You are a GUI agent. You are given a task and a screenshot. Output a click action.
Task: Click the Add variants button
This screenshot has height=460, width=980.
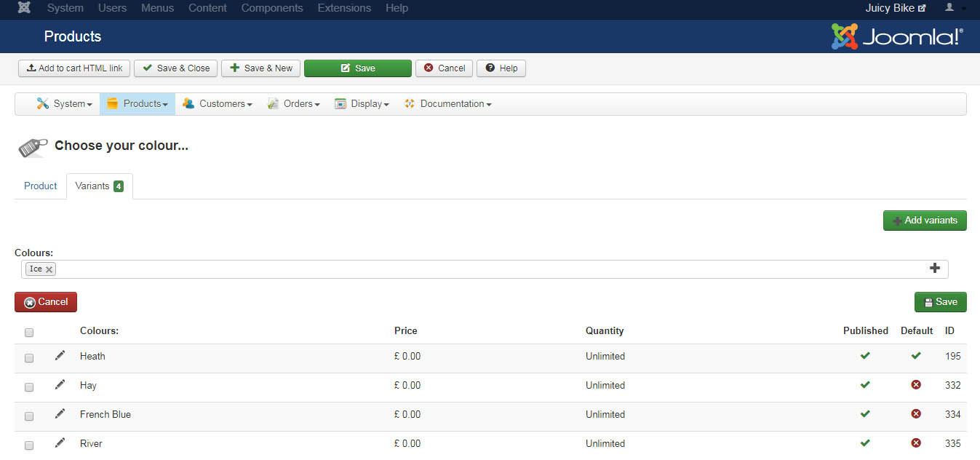point(925,221)
